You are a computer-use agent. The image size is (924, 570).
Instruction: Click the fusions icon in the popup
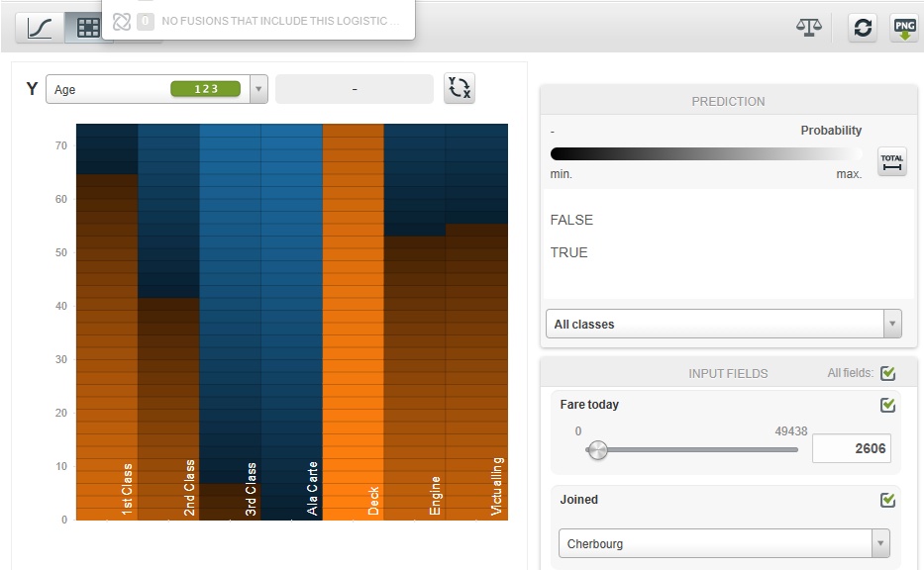click(121, 21)
